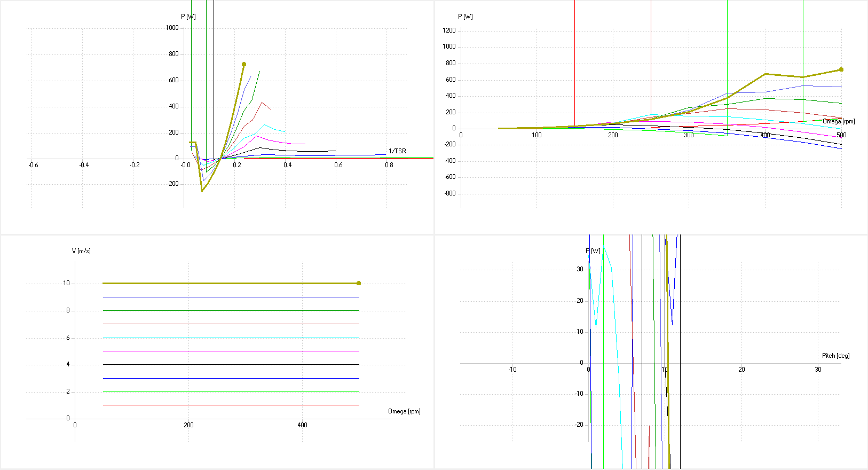Select the highlighted endpoint marker on the P vs 1/TSR curve
The image size is (868, 470).
pos(244,64)
